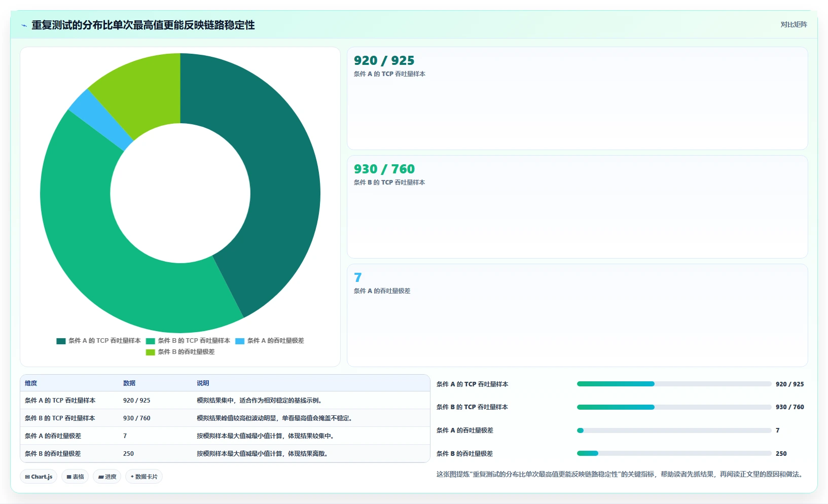Image resolution: width=828 pixels, height=504 pixels.
Task: Click the 920 / 925 data card value
Action: [384, 61]
